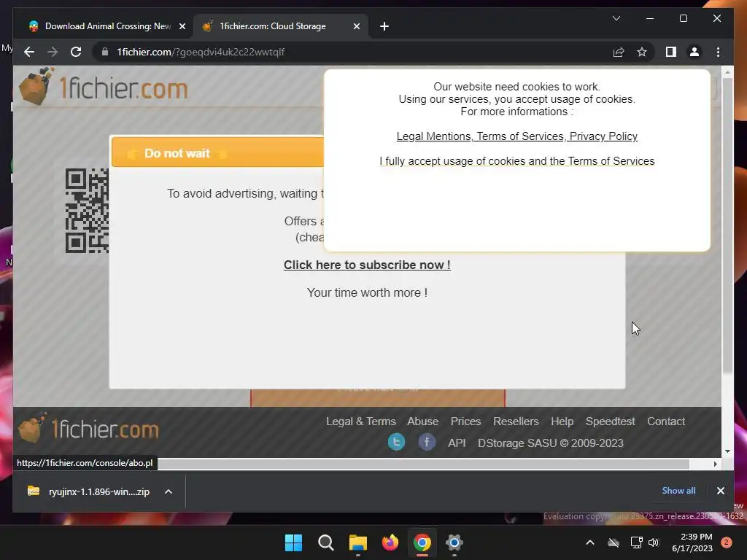Open the Chrome profile menu
The width and height of the screenshot is (747, 560).
(694, 52)
